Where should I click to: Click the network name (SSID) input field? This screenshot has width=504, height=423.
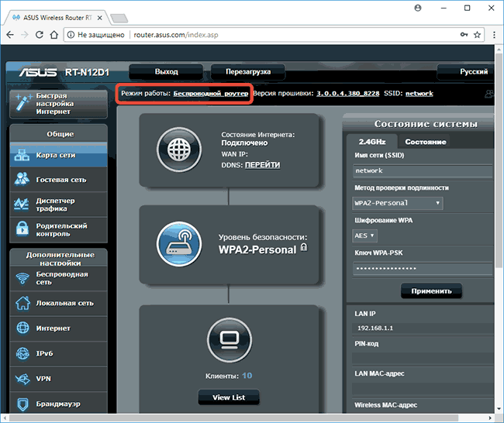[423, 171]
